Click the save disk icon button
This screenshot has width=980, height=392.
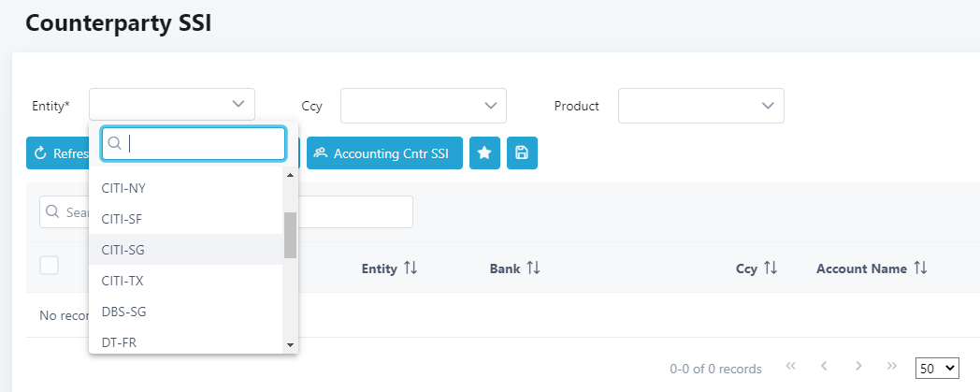[x=522, y=152]
